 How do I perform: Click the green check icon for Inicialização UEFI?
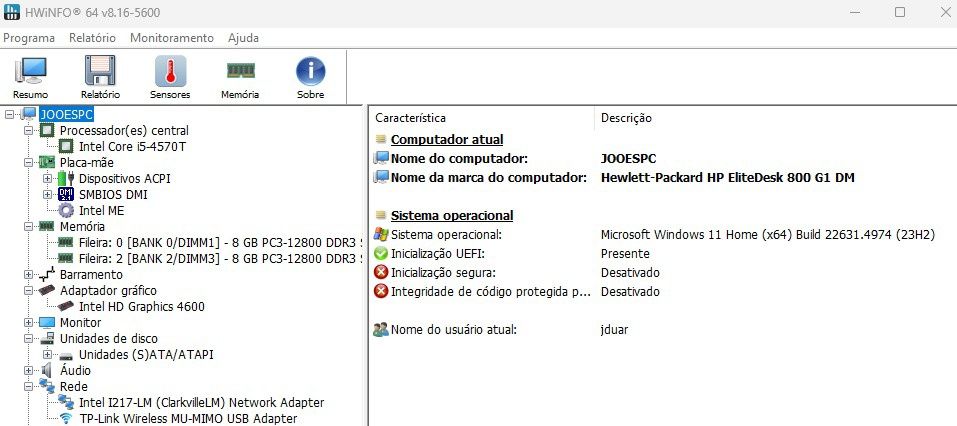381,253
